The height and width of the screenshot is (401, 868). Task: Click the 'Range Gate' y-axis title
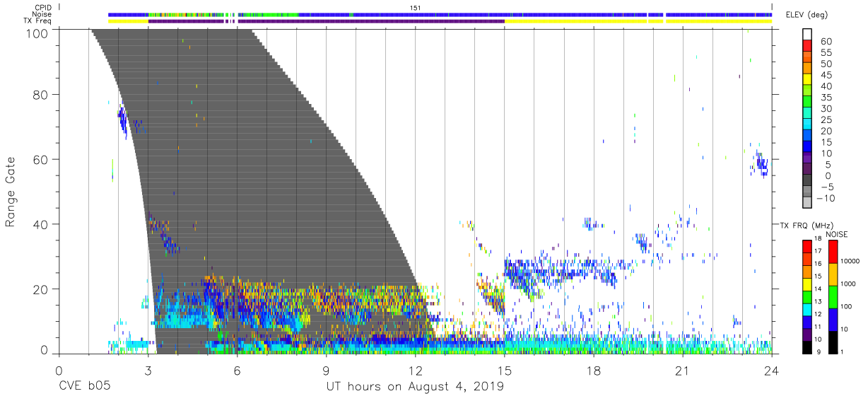(11, 192)
